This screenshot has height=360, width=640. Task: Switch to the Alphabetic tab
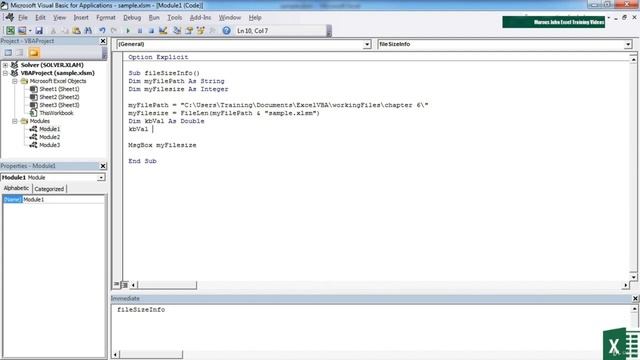pyautogui.click(x=16, y=188)
